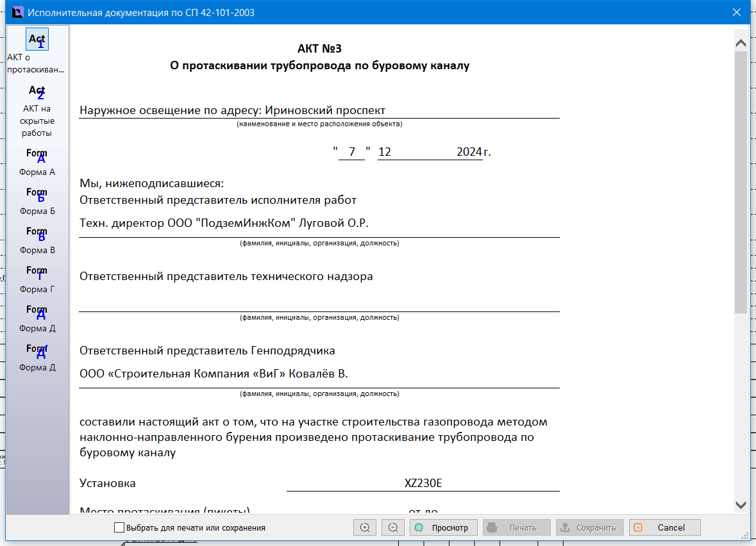
Task: Open Форма Д with the plain Д icon
Action: (x=37, y=318)
